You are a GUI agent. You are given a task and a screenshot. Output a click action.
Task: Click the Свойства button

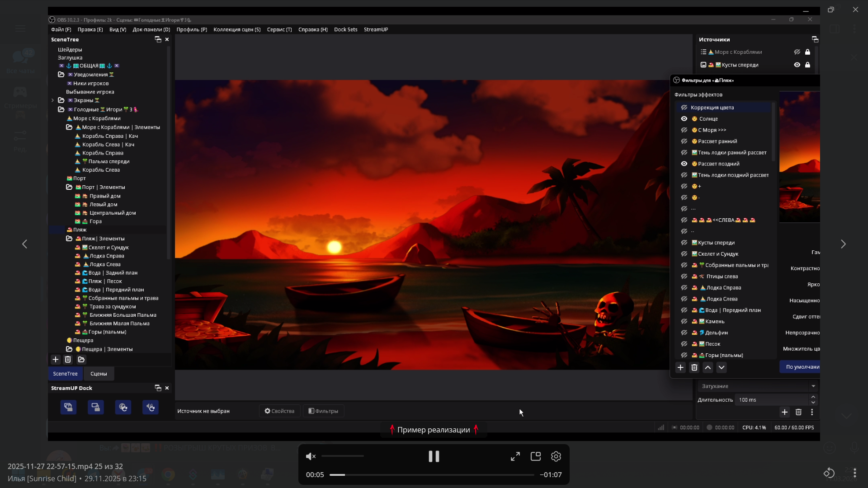pos(279,411)
